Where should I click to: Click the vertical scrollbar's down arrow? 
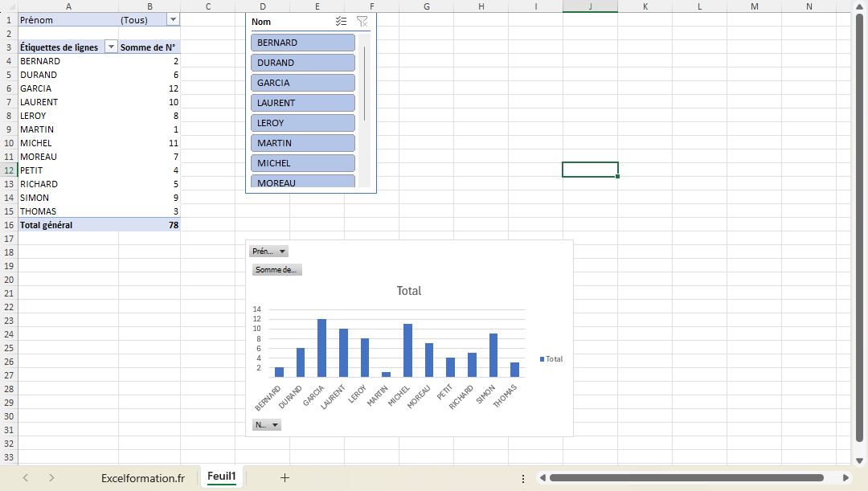tap(861, 461)
